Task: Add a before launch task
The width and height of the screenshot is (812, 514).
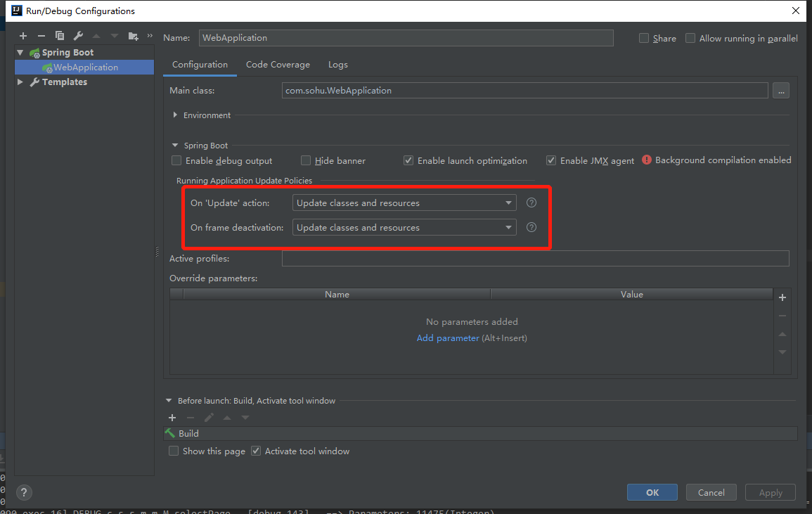Action: pyautogui.click(x=172, y=418)
